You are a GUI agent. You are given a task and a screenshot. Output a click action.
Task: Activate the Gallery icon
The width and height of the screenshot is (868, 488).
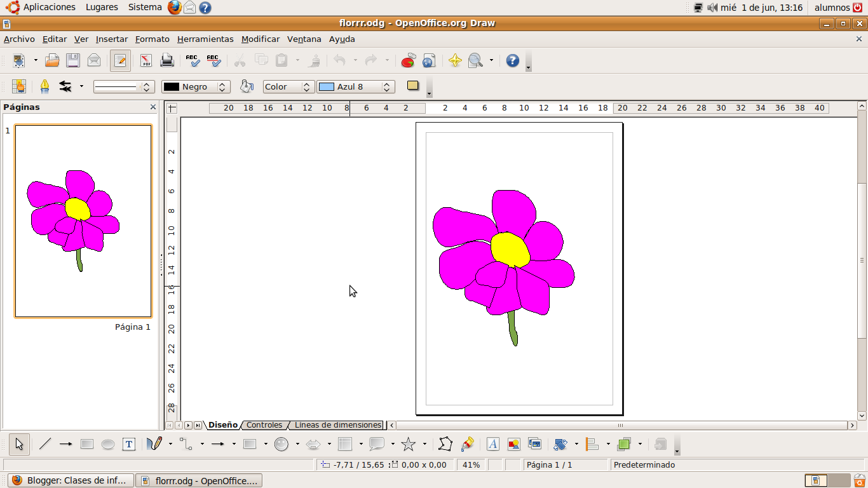[535, 444]
